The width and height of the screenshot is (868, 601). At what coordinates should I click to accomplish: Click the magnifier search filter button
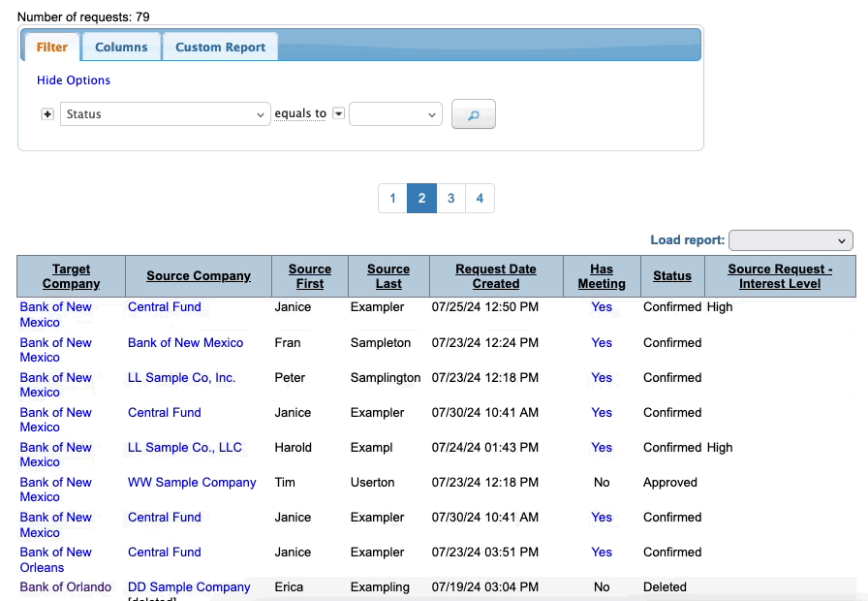[x=473, y=114]
